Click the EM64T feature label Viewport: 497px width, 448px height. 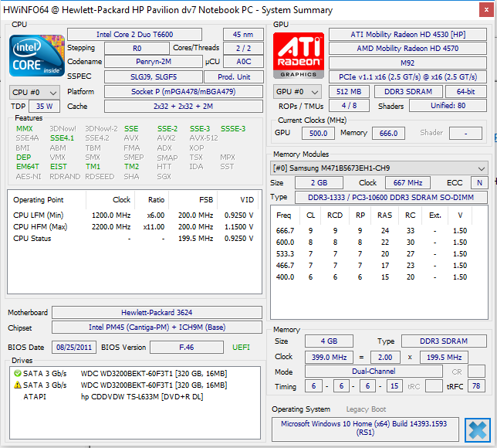(x=28, y=167)
